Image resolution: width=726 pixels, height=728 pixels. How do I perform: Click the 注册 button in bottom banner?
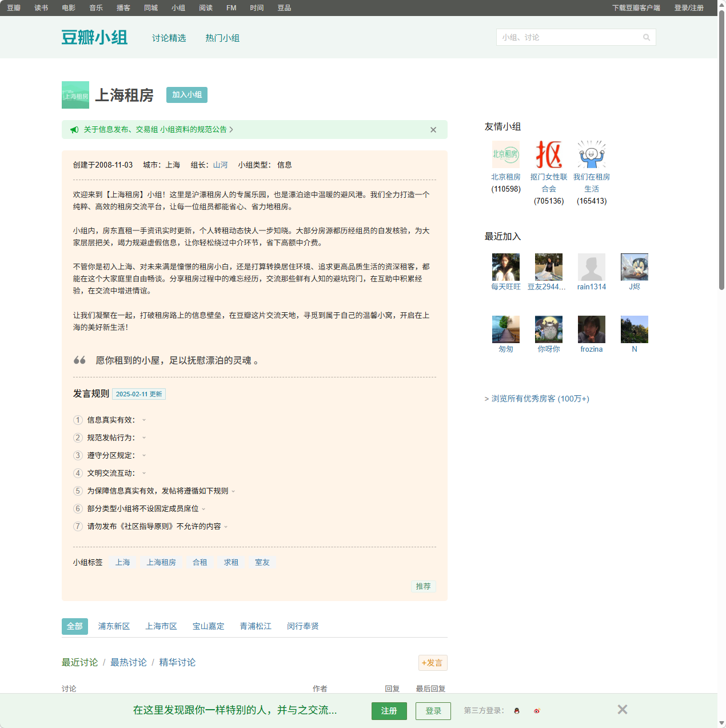coord(389,711)
